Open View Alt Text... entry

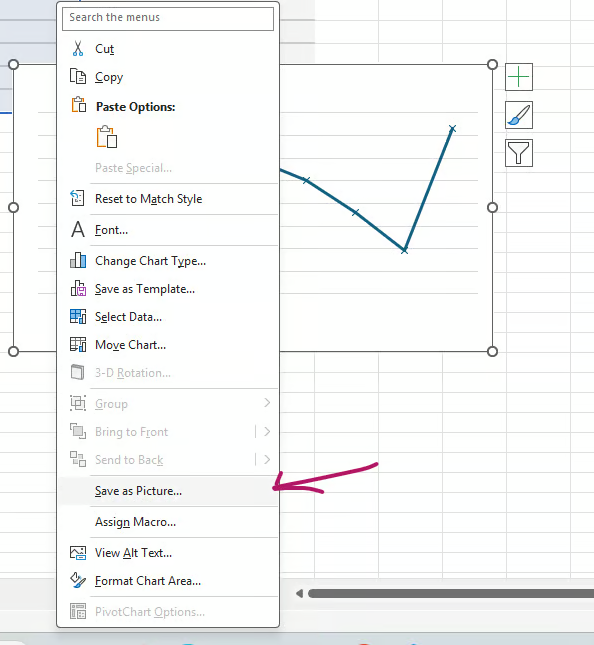[x=168, y=553]
